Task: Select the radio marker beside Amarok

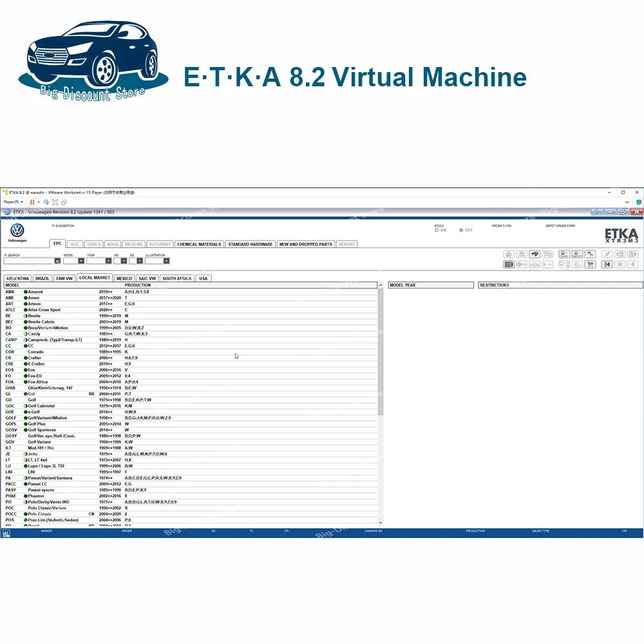Action: click(x=26, y=290)
